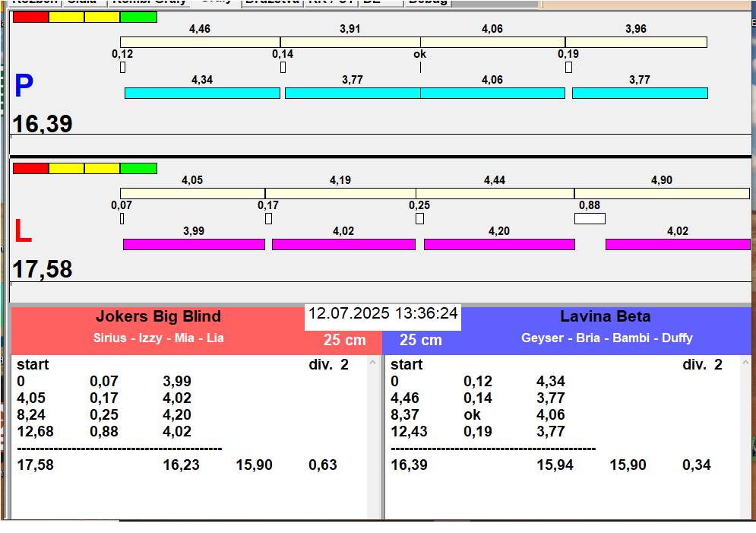The width and height of the screenshot is (756, 533).
Task: Click the race timestamp 12.07.2025 13:36:24
Action: [x=383, y=314]
